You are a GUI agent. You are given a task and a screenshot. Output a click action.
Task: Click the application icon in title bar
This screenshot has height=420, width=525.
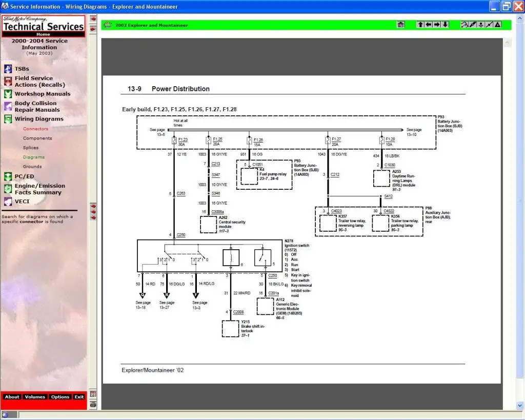coord(5,6)
